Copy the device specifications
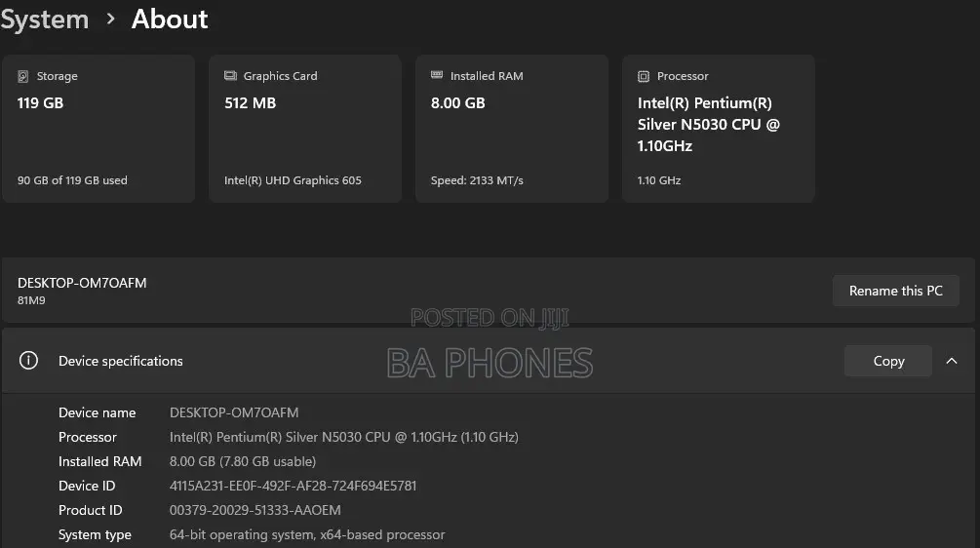The width and height of the screenshot is (980, 548). click(888, 361)
